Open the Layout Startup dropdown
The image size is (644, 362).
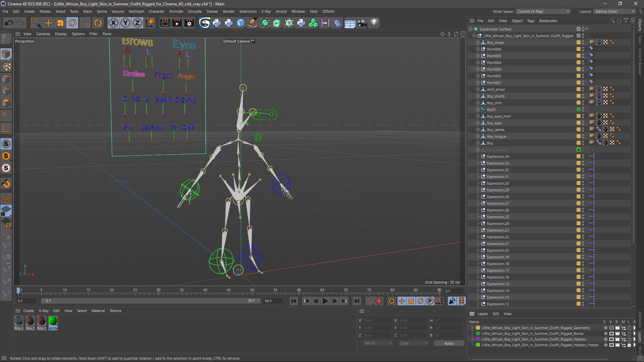(614, 11)
